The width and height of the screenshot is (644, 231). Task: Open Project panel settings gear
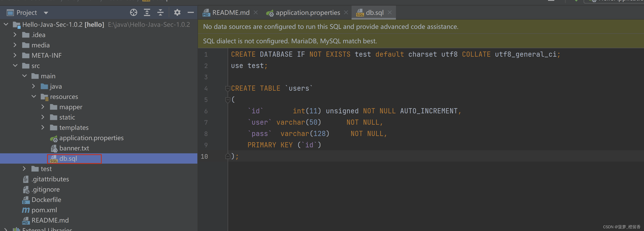pos(177,13)
